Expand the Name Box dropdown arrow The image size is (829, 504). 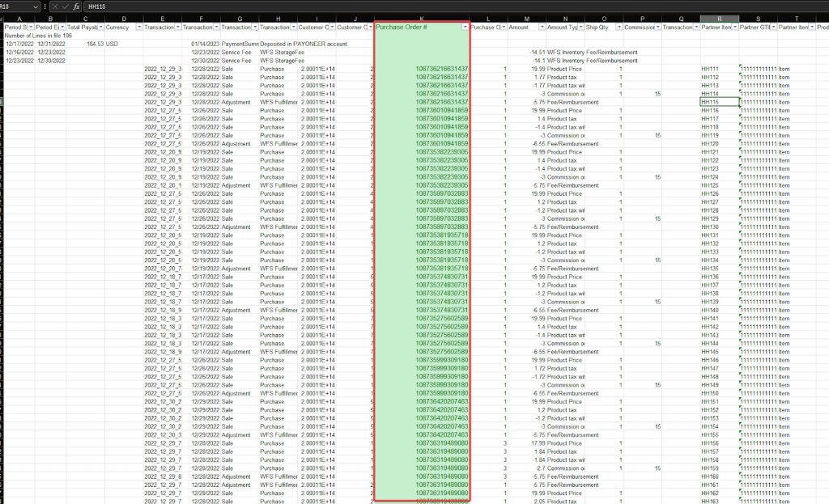(x=36, y=6)
